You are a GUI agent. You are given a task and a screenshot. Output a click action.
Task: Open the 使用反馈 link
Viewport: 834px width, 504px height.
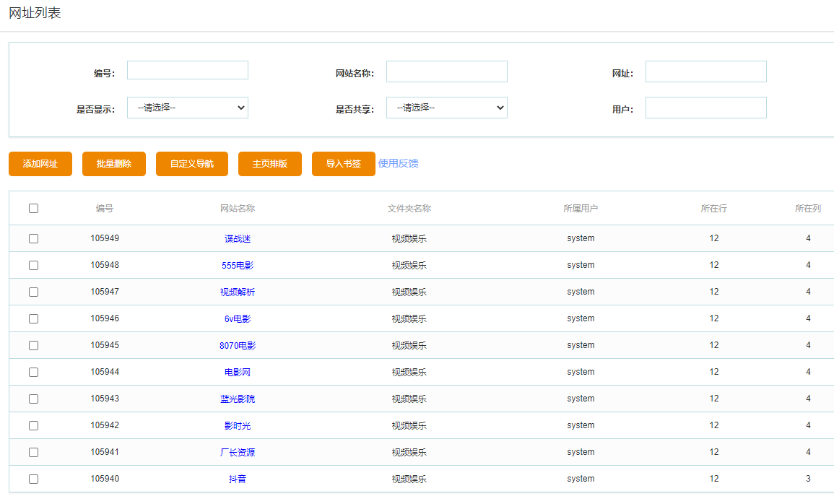click(x=398, y=163)
